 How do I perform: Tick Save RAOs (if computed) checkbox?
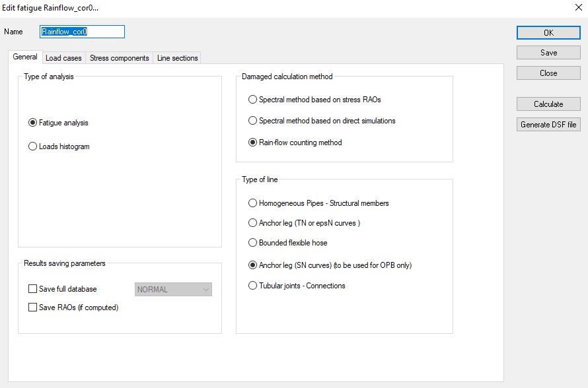pyautogui.click(x=33, y=307)
